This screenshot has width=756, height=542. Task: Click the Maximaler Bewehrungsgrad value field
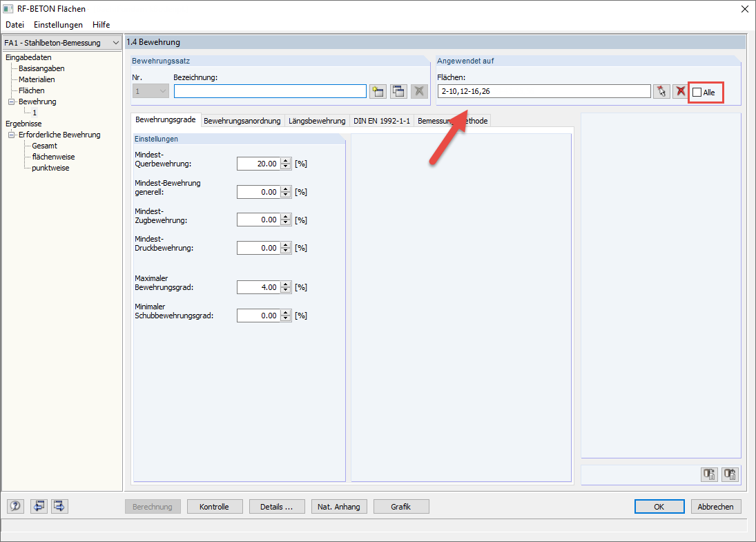tap(258, 287)
